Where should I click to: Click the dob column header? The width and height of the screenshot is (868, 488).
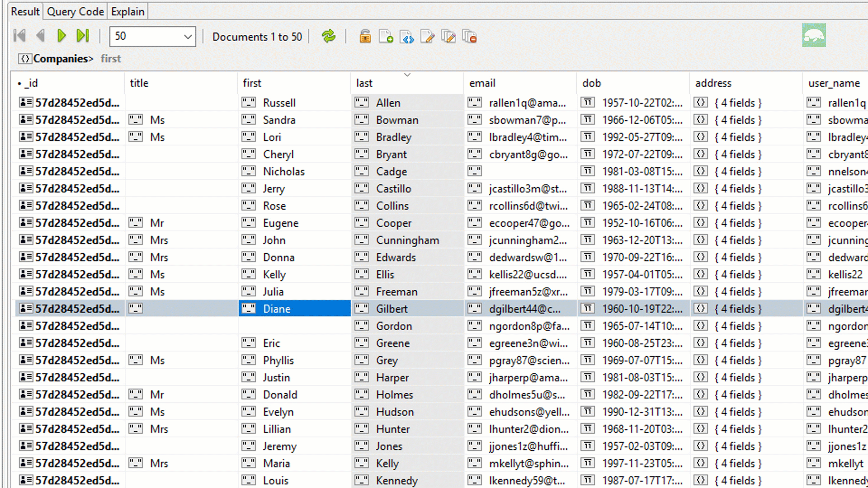point(592,83)
